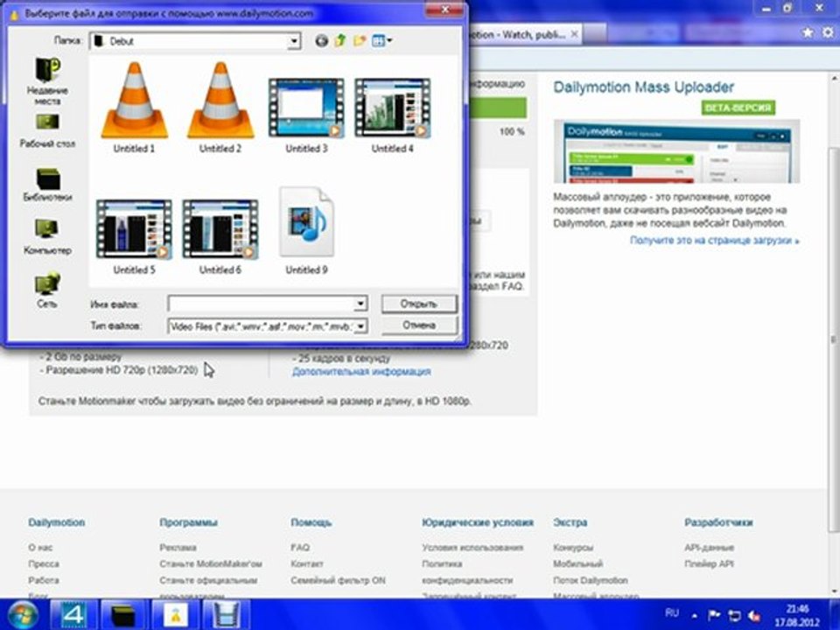Expand the Имя файла dropdown arrow

[x=360, y=304]
